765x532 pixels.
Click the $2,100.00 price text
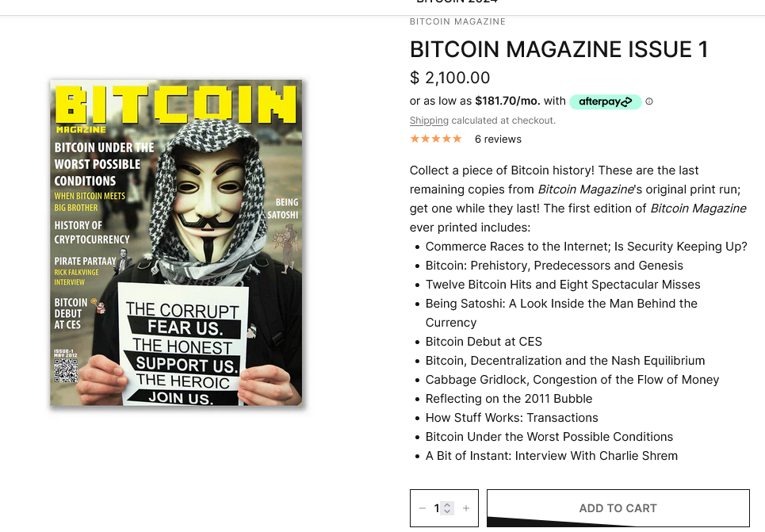pyautogui.click(x=449, y=78)
